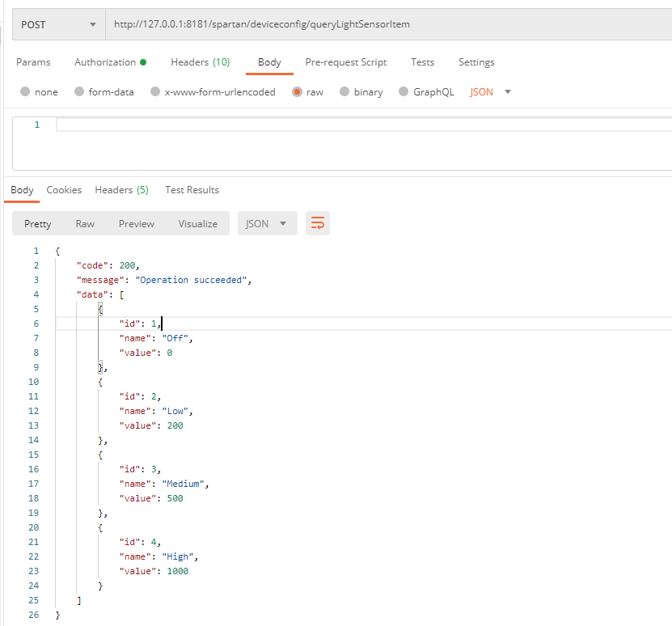Expand the orange JSON body format dropdown

coord(490,92)
